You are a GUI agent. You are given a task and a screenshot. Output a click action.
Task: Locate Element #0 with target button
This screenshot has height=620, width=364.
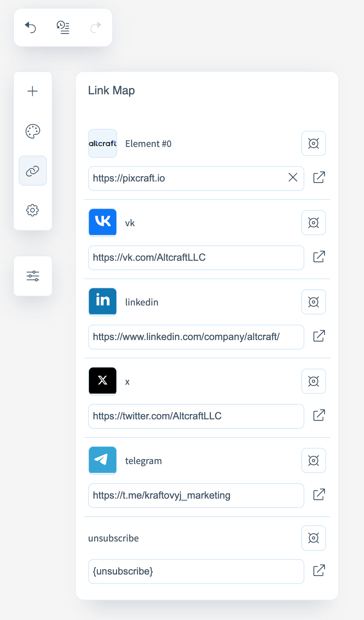[313, 143]
